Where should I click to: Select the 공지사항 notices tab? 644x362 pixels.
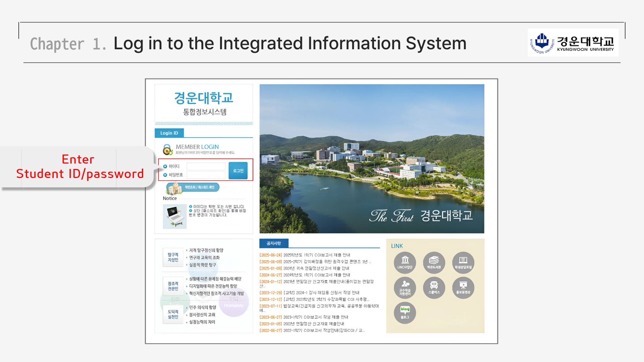(274, 243)
